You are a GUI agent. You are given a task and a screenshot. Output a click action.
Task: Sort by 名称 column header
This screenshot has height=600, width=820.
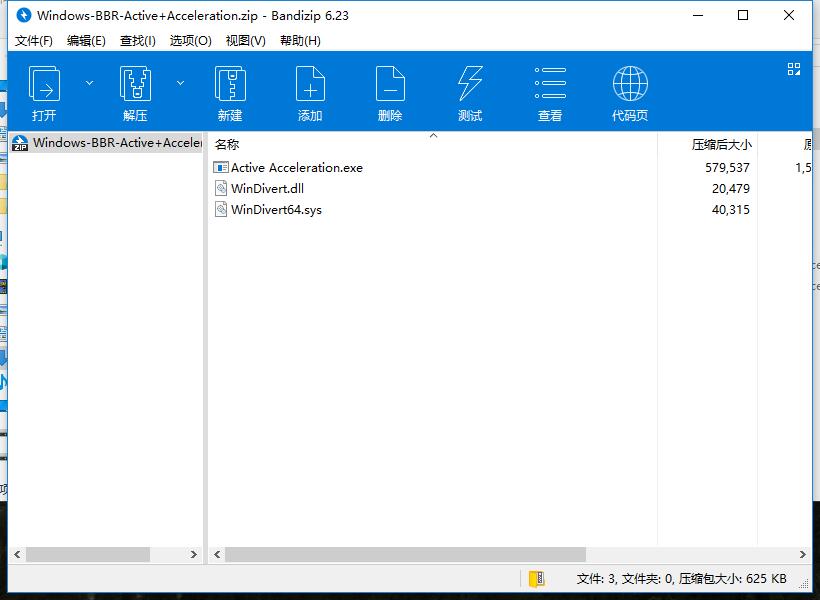coord(227,144)
